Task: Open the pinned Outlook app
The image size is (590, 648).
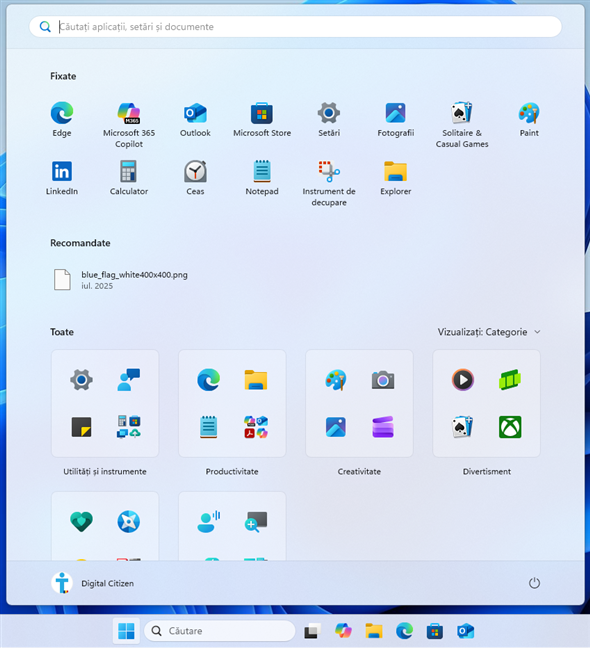Action: [x=195, y=119]
